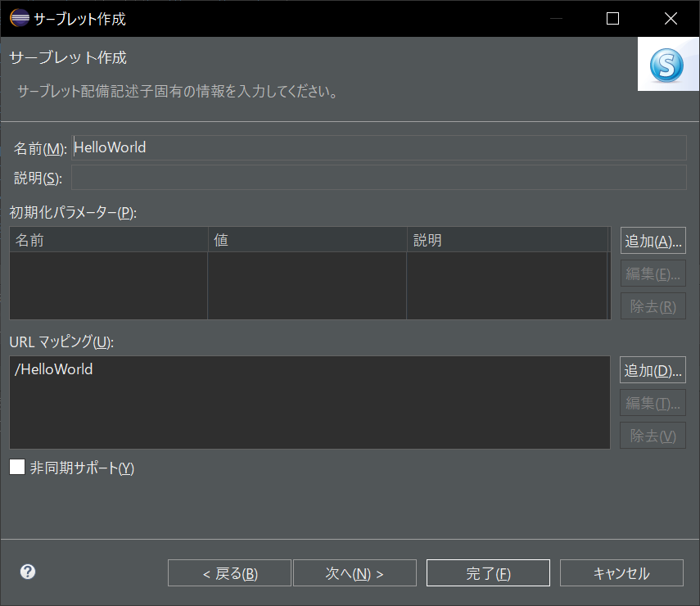Click 次へ(N) to go to next page
The image size is (700, 606).
355,572
